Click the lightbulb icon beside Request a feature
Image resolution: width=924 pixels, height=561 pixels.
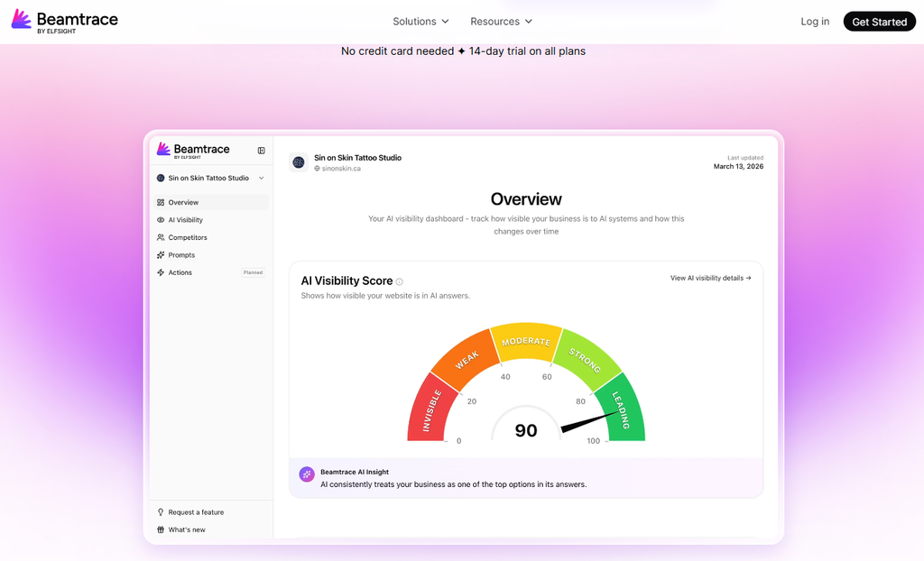point(161,512)
